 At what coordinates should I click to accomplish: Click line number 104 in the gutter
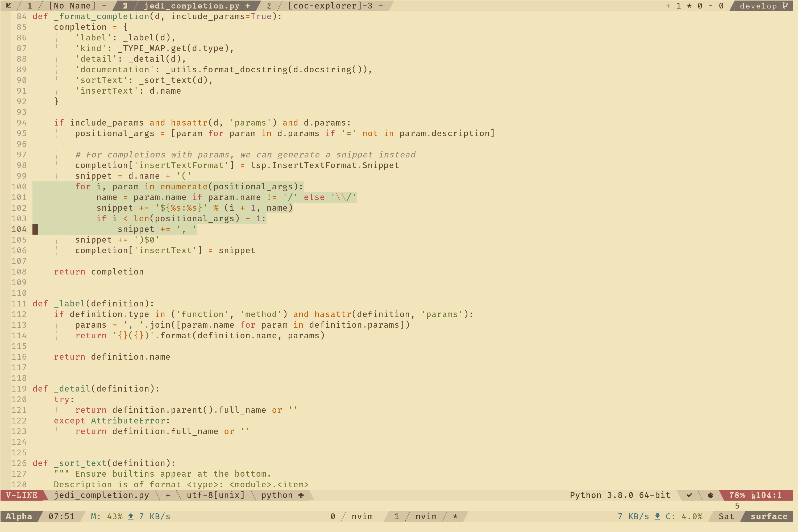[19, 229]
